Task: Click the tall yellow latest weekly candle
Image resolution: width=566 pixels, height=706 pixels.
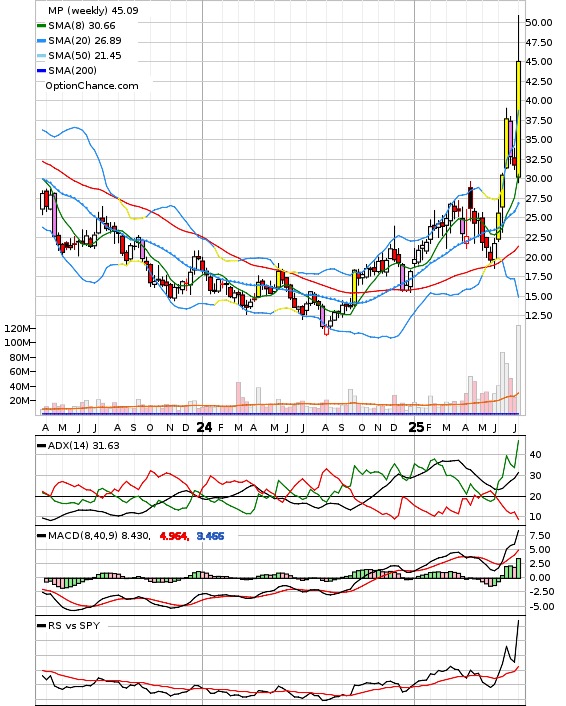Action: [518, 119]
